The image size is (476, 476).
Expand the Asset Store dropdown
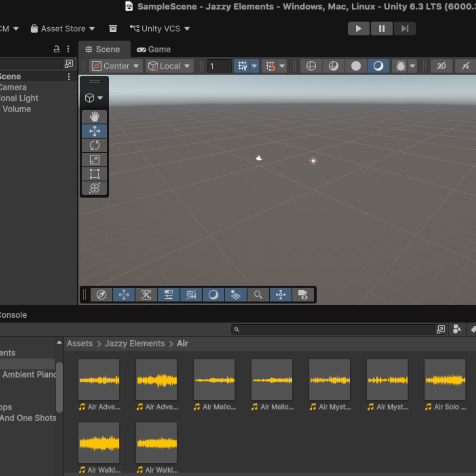(x=63, y=29)
